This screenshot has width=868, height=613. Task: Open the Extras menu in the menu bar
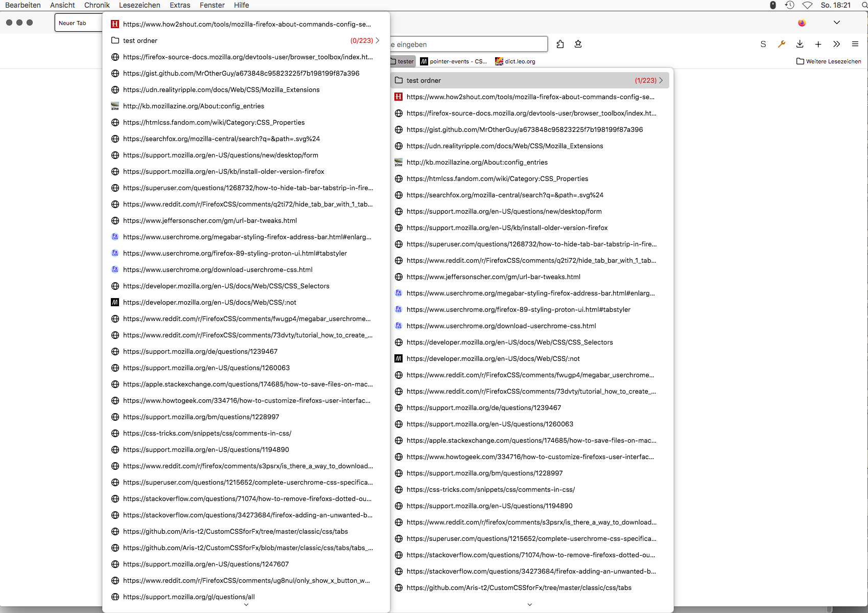[180, 5]
